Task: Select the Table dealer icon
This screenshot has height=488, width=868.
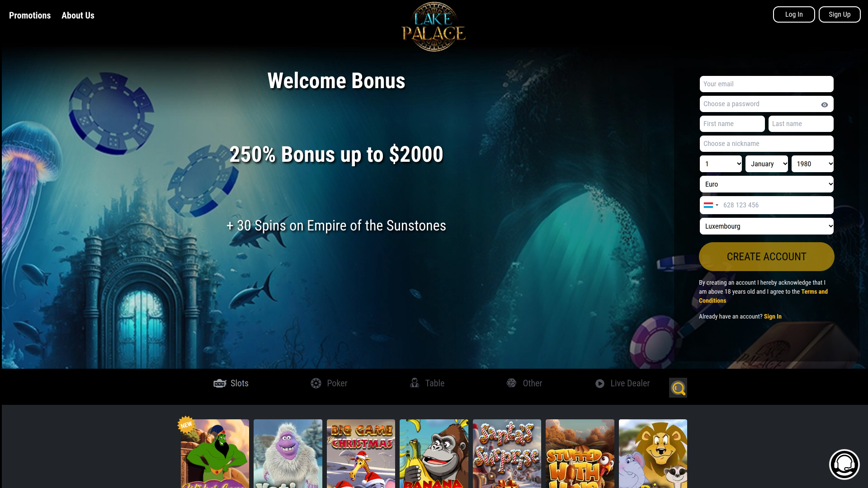Action: click(415, 383)
